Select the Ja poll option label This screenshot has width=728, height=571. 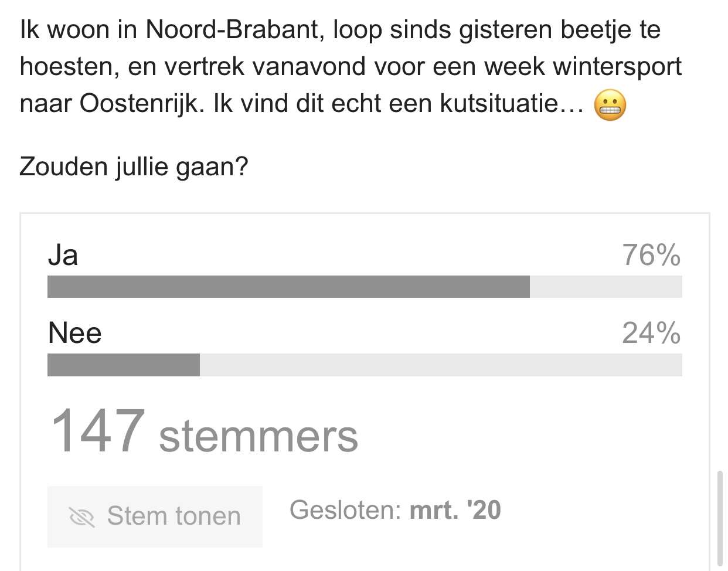[x=63, y=255]
